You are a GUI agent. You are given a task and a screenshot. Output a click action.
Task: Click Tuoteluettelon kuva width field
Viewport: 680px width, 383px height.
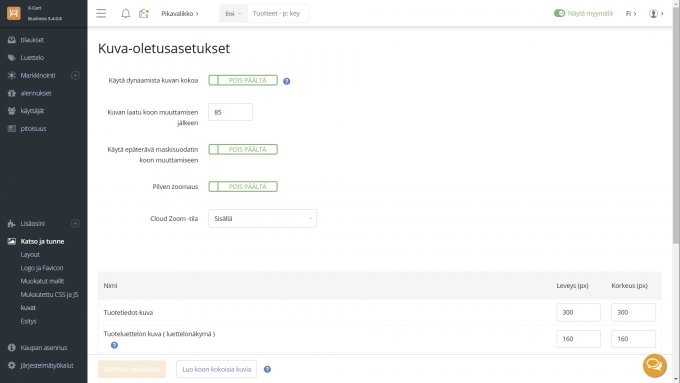point(579,339)
